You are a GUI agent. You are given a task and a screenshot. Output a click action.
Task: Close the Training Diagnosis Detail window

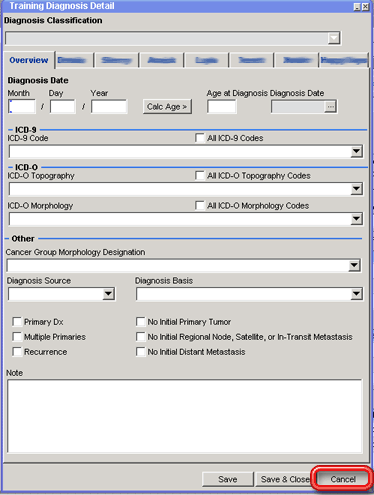click(x=366, y=7)
